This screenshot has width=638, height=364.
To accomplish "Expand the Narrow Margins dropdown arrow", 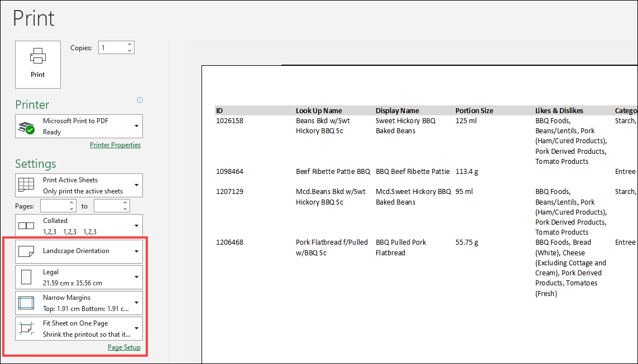I will tap(136, 303).
